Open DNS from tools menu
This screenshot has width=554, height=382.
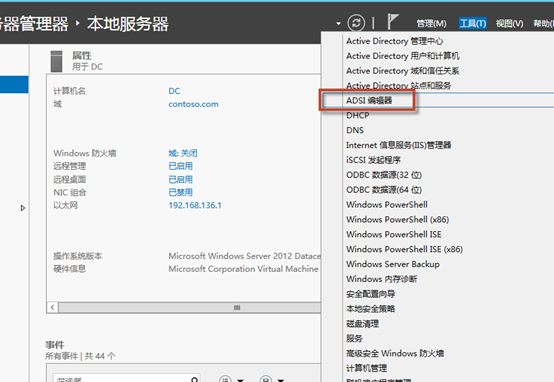(355, 130)
